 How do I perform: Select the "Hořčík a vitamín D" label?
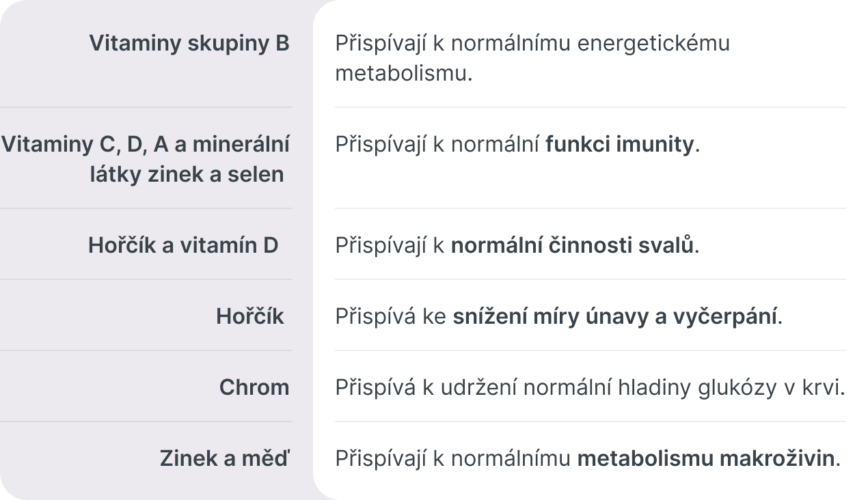click(x=183, y=245)
